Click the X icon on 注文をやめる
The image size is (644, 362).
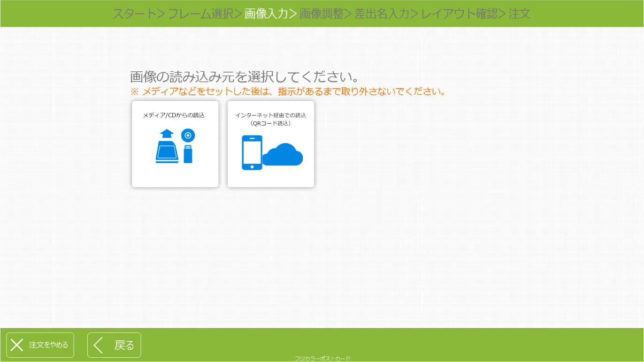click(x=17, y=345)
